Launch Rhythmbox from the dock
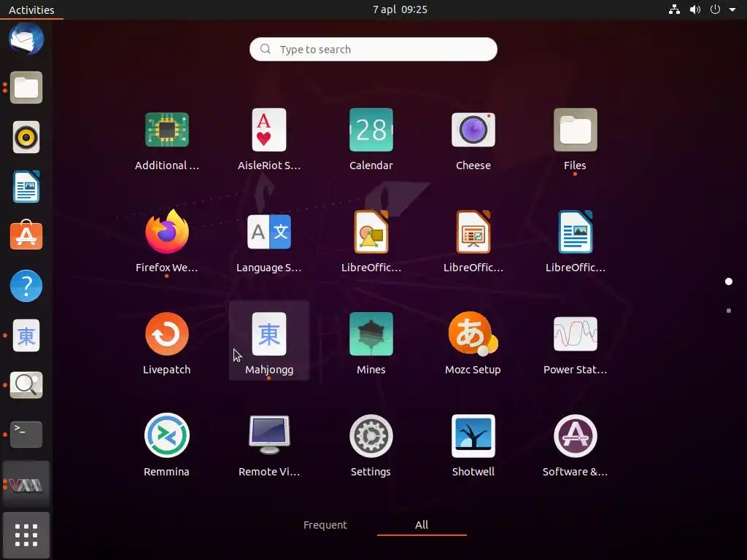The width and height of the screenshot is (747, 560). (26, 138)
